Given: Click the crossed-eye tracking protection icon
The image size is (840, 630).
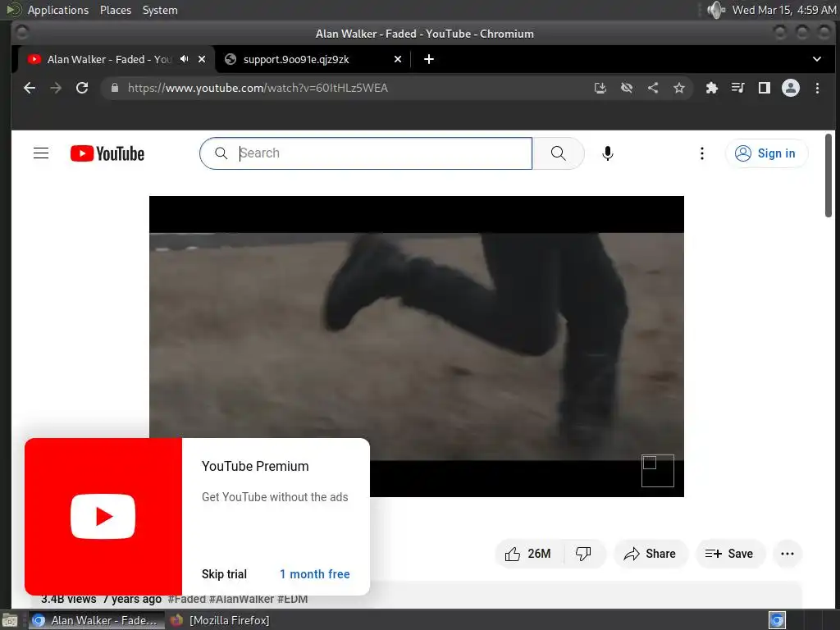Looking at the screenshot, I should (626, 88).
